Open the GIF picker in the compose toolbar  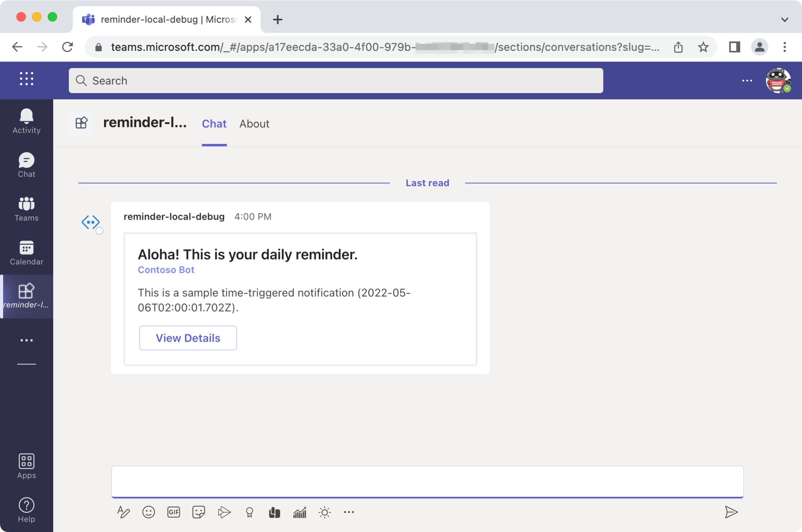point(173,512)
